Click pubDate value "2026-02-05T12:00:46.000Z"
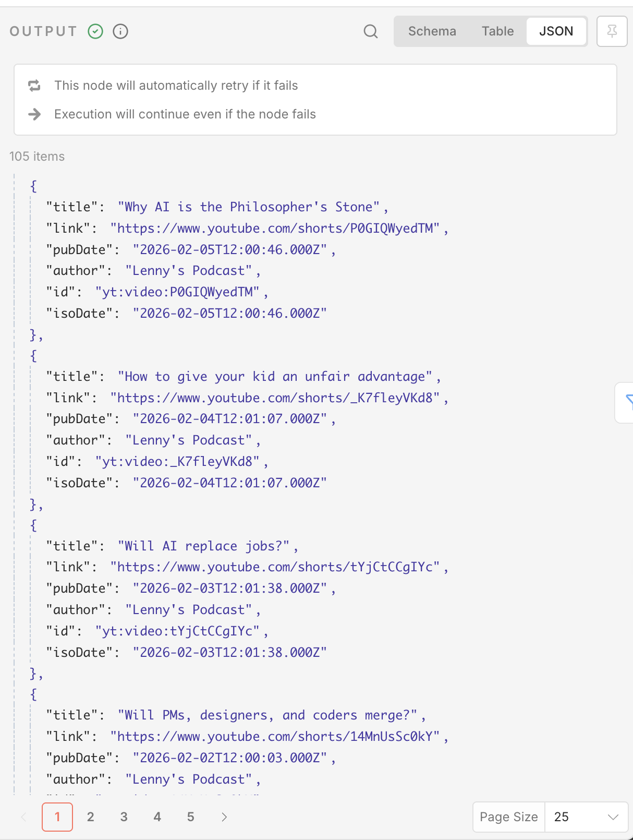 coord(230,250)
